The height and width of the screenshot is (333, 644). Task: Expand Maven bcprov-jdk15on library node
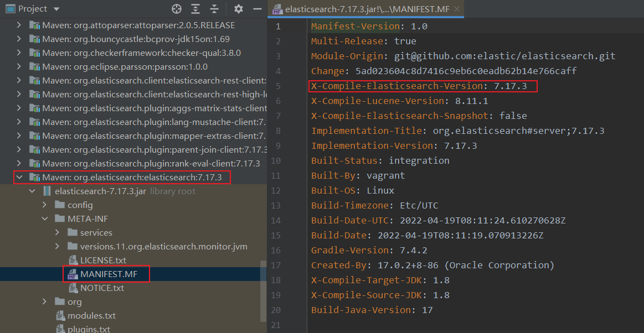click(x=18, y=39)
